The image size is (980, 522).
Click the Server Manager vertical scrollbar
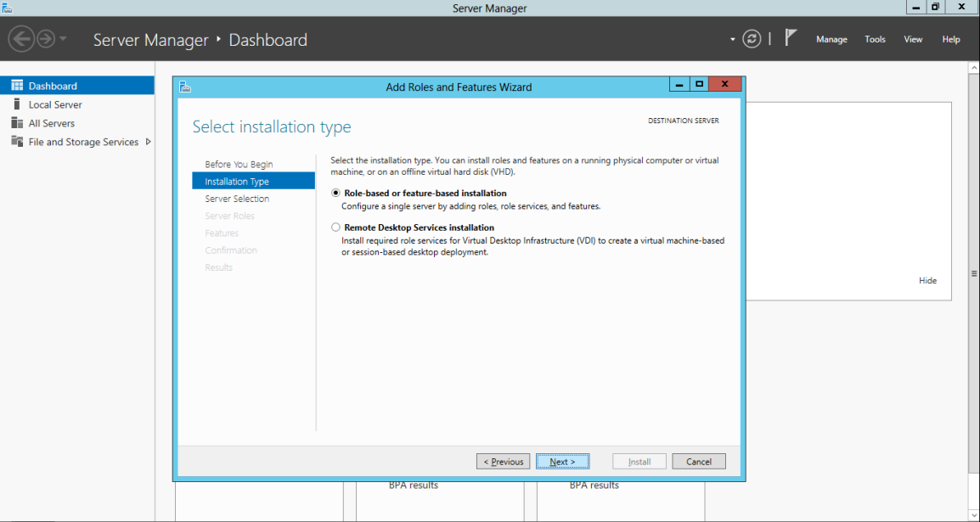(x=974, y=272)
